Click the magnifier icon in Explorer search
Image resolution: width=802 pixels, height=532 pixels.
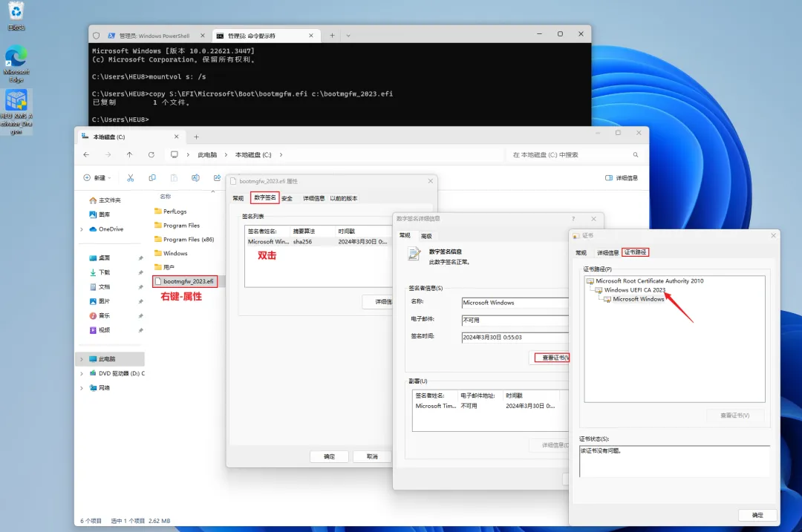[635, 154]
